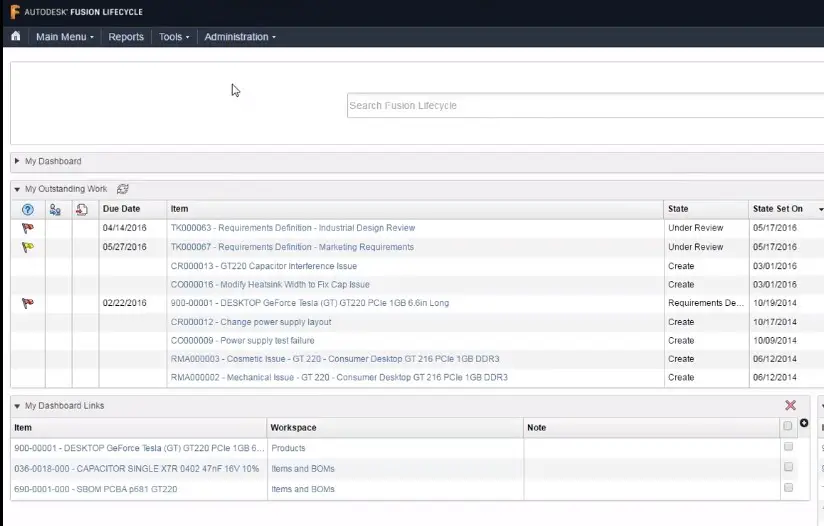Click the 10/09/2014 state set date

coord(775,341)
